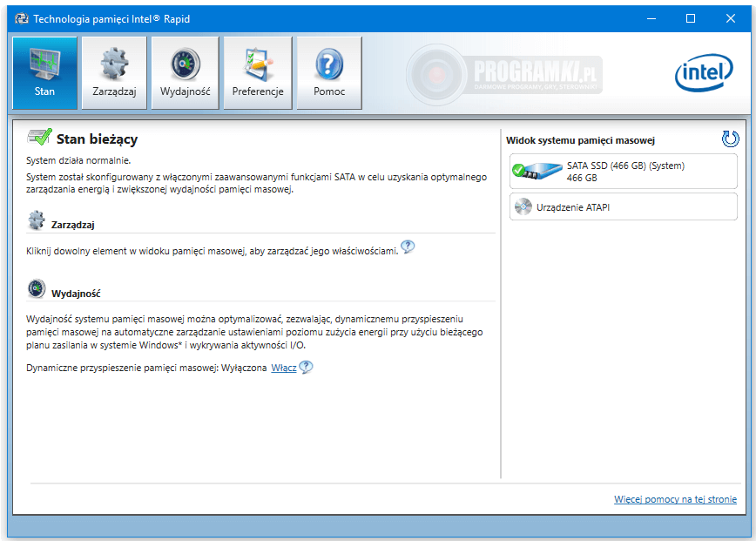Minimize the Intel Rapid window

[651, 19]
